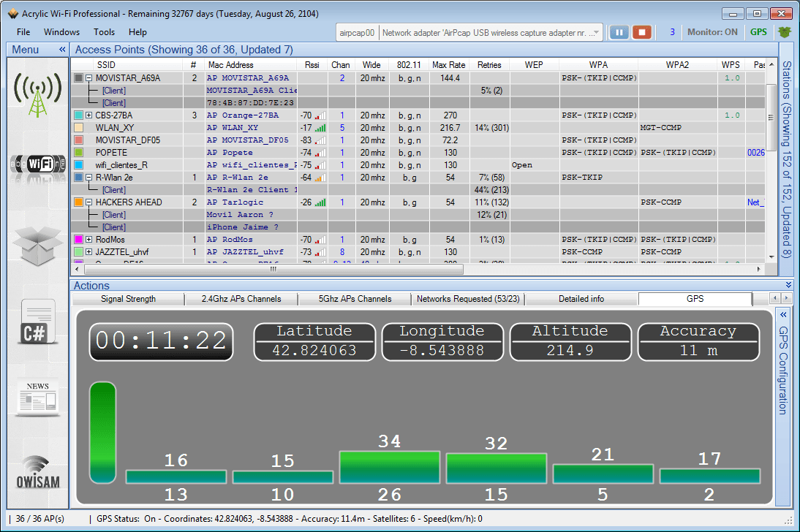Open the WiFi networks sidebar icon
The height and width of the screenshot is (532, 800).
coord(38,164)
